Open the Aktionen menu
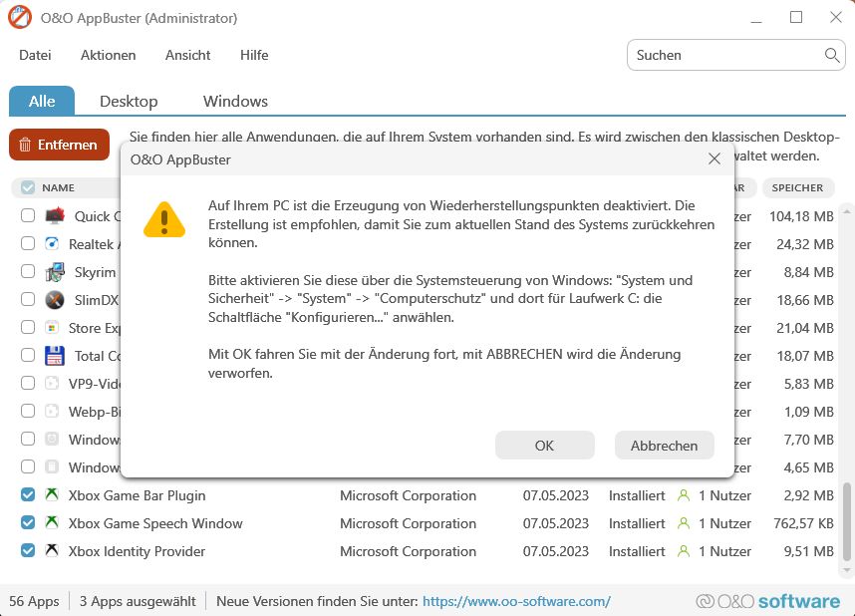Image resolution: width=855 pixels, height=616 pixels. pyautogui.click(x=108, y=55)
